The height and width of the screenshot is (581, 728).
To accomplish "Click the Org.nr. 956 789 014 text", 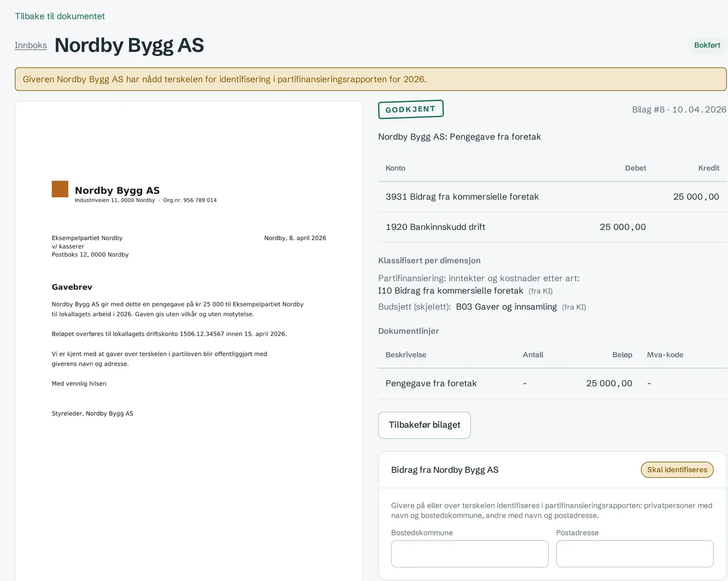I will pos(190,200).
